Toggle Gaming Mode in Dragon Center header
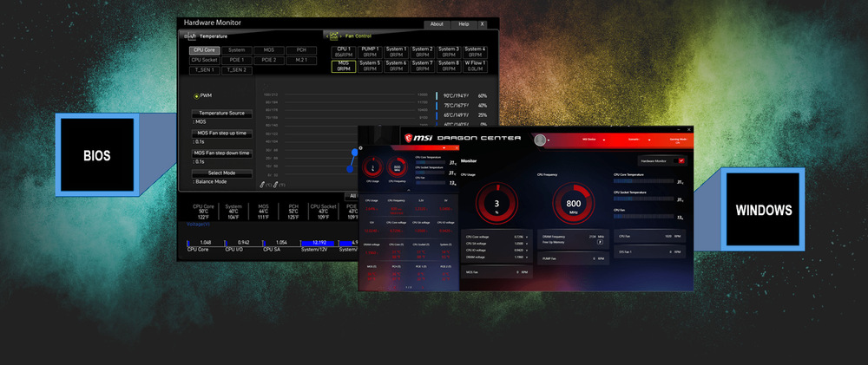This screenshot has width=868, height=365. pyautogui.click(x=678, y=141)
